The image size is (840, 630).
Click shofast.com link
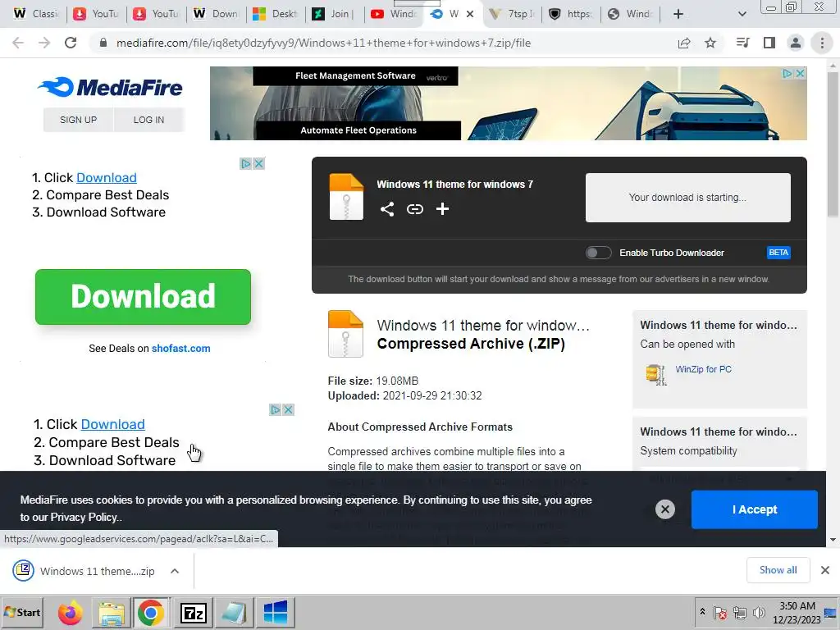coord(180,348)
